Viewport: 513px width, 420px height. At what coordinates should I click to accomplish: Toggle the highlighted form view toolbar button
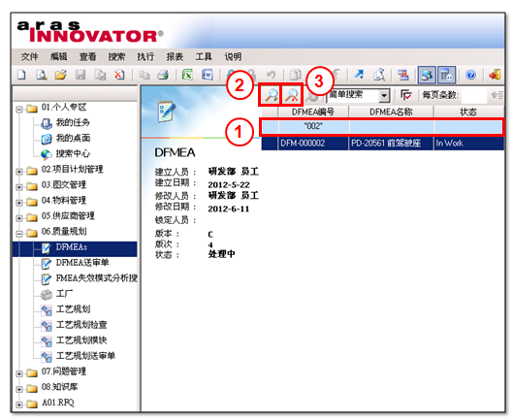446,75
